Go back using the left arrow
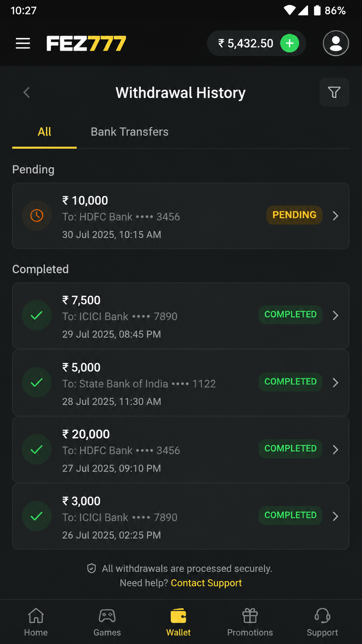Viewport: 362px width, 644px height. [27, 92]
